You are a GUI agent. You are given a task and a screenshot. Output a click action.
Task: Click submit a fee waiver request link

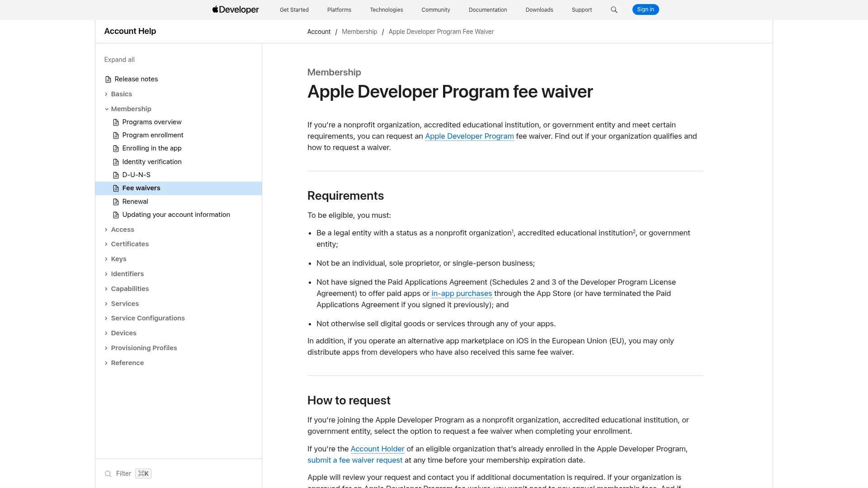point(355,460)
